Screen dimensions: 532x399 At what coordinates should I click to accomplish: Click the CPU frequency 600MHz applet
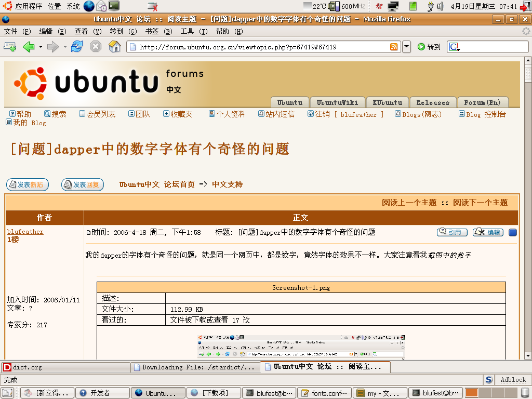tap(347, 6)
